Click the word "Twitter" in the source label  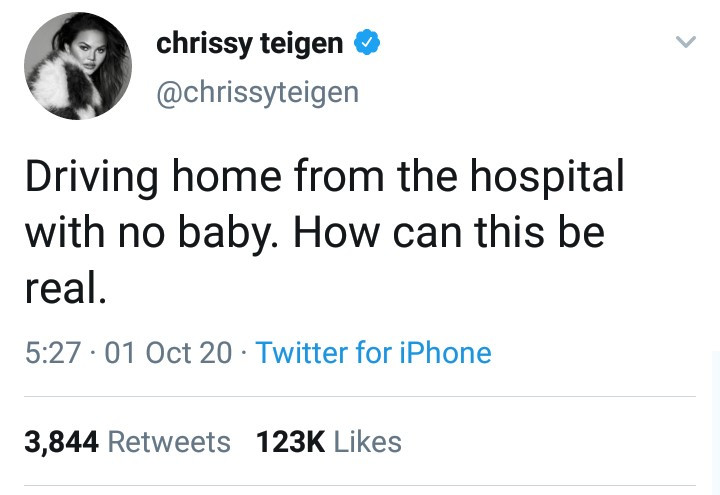(x=302, y=353)
